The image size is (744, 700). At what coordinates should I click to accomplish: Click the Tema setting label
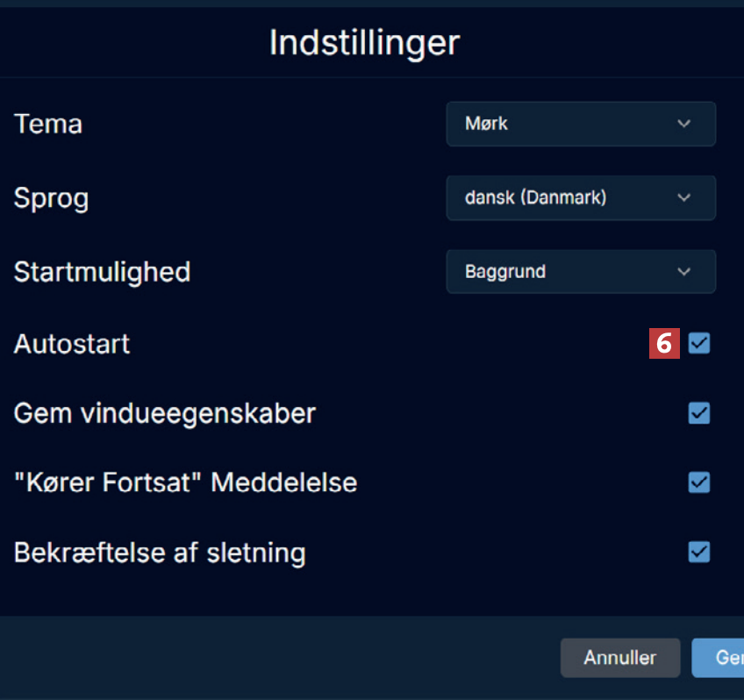[48, 124]
